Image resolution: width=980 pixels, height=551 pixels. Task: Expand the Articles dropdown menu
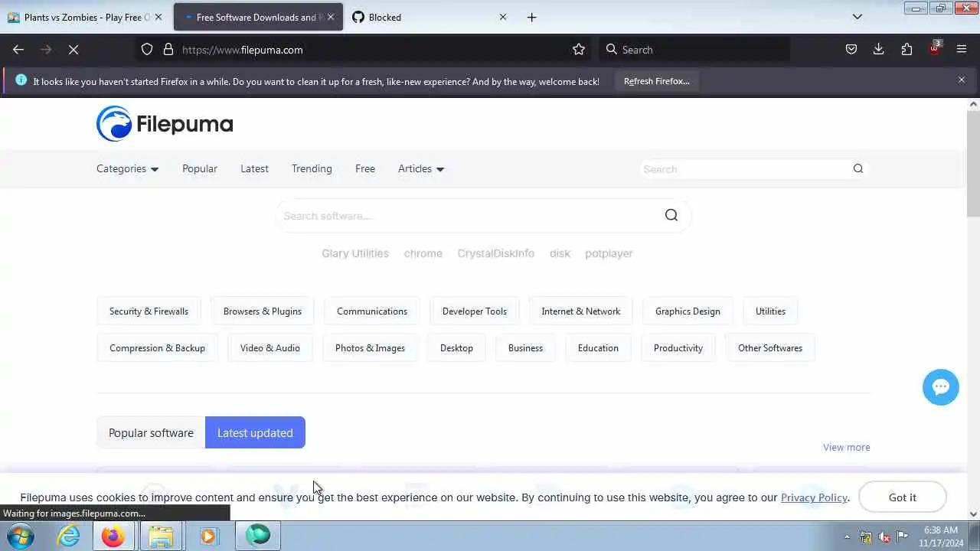(x=421, y=168)
